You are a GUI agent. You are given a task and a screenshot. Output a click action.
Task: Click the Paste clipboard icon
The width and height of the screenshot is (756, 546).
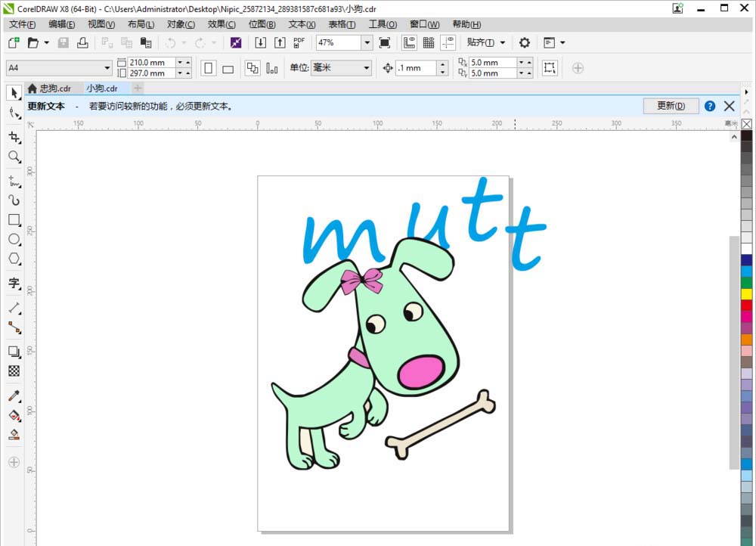146,42
